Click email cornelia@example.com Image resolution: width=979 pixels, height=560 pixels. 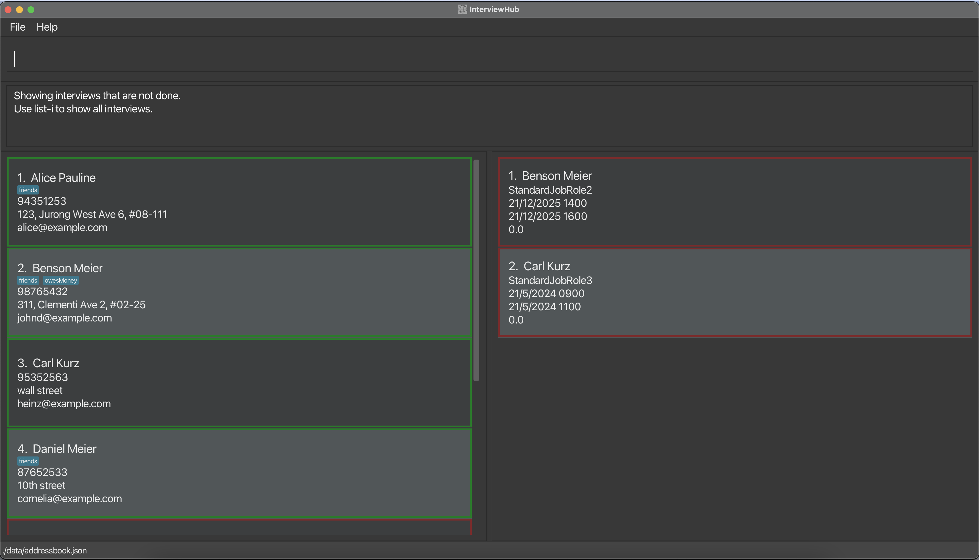[x=70, y=499]
